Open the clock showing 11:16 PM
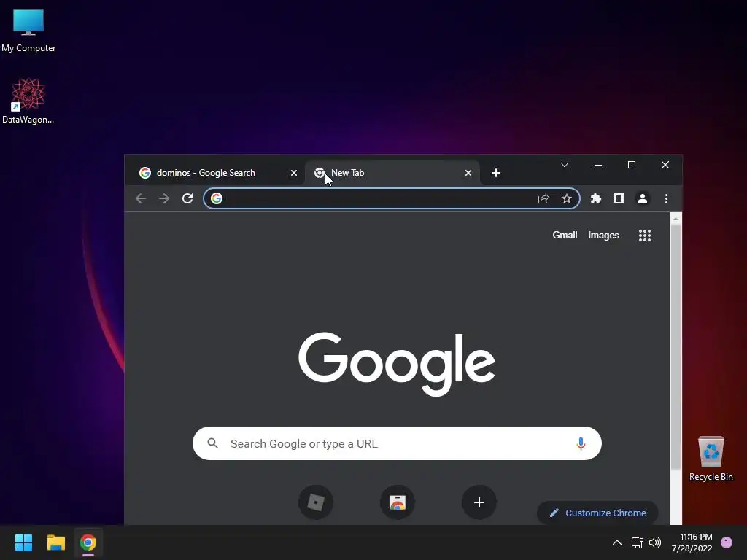 pos(692,542)
